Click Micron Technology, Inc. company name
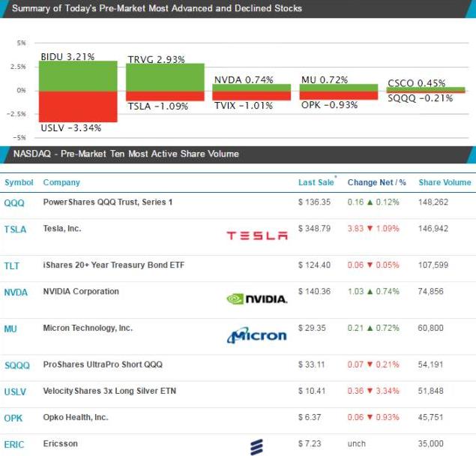476x456 pixels. tap(88, 328)
